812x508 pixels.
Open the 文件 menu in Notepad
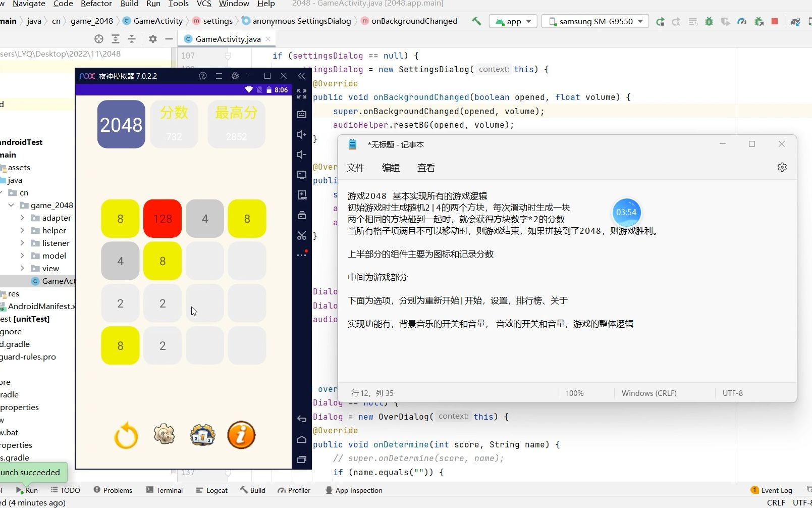[355, 168]
